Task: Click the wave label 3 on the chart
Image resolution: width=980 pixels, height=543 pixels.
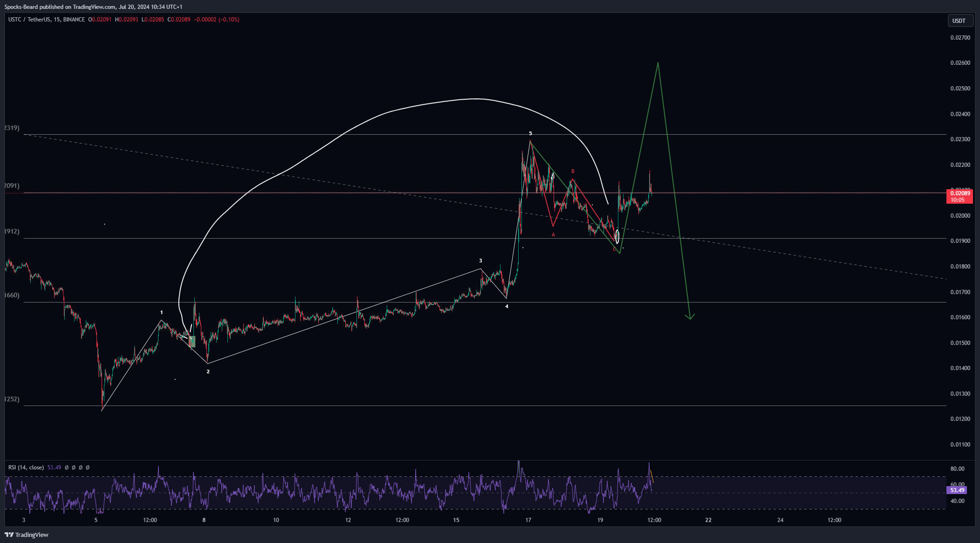Action: 480,261
